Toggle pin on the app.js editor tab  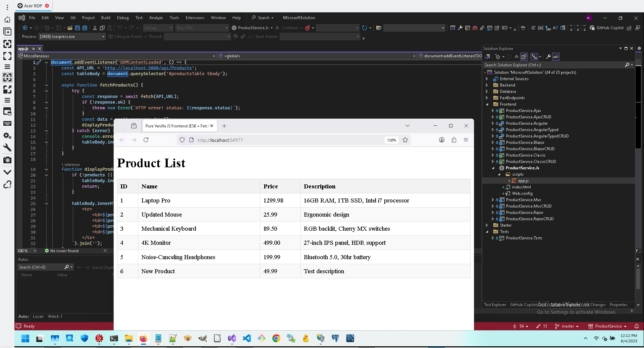(33, 49)
